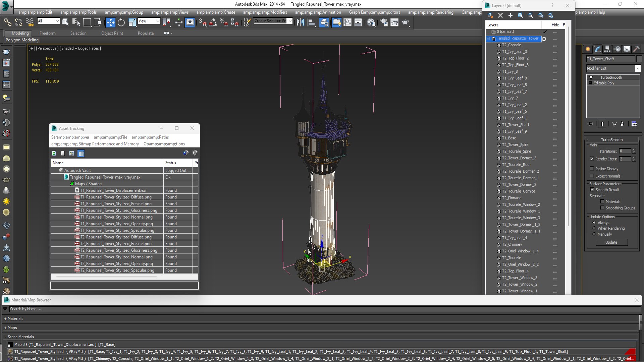Toggle Percent Snap in main toolbar

click(x=224, y=22)
